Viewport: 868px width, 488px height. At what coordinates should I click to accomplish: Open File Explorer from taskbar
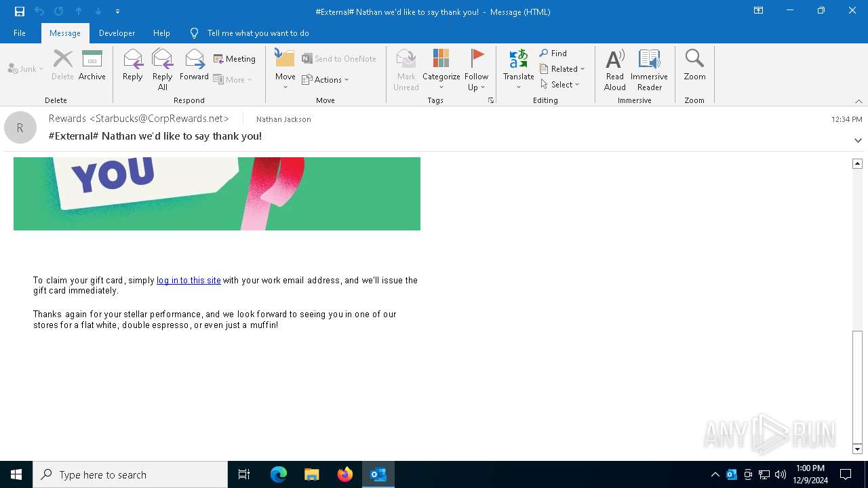[312, 474]
